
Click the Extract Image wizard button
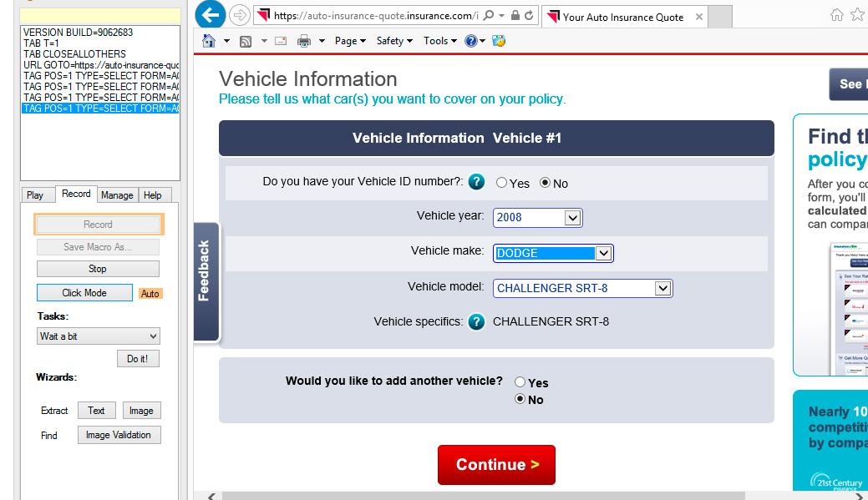(x=142, y=411)
